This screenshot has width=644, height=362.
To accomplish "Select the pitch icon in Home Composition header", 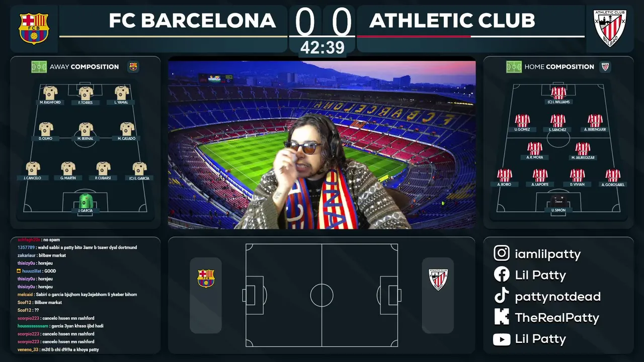I will click(x=514, y=66).
